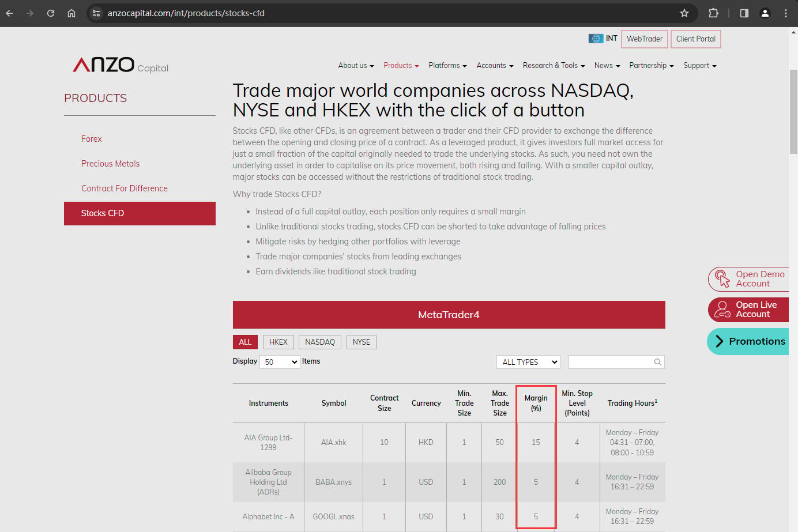This screenshot has height=532, width=798.
Task: Open the browser home page
Action: coord(71,13)
